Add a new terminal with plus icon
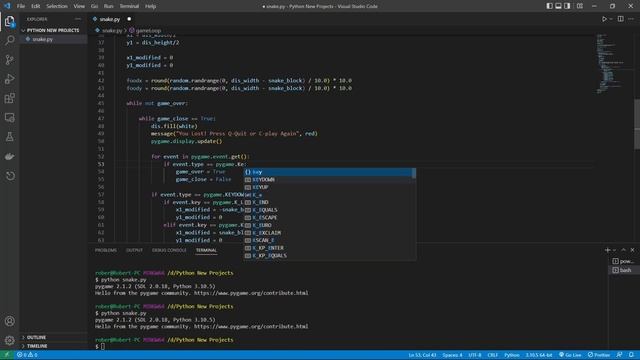The image size is (640, 360). (607, 250)
